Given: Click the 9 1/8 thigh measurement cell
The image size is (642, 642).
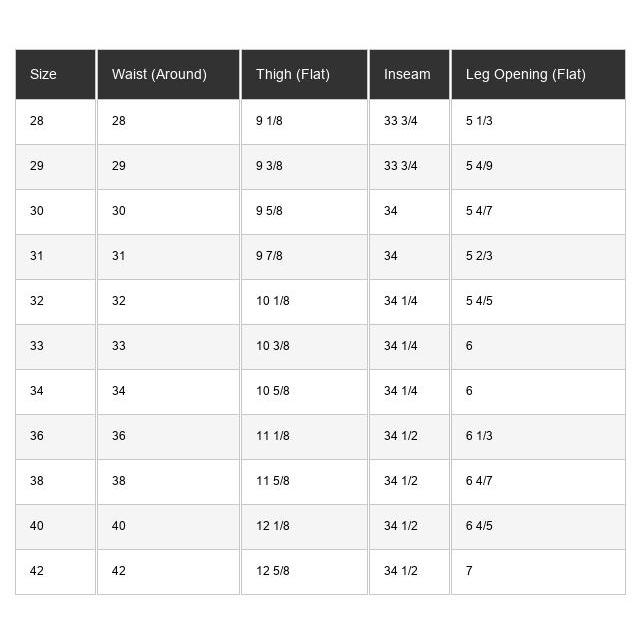Looking at the screenshot, I should (x=269, y=121).
